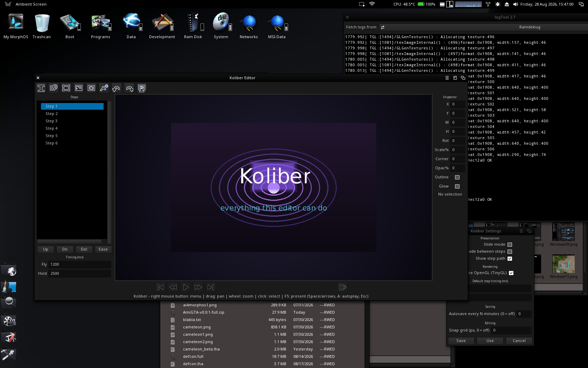This screenshot has width=588, height=368.
Task: Open the Development drive icon
Action: tap(162, 26)
